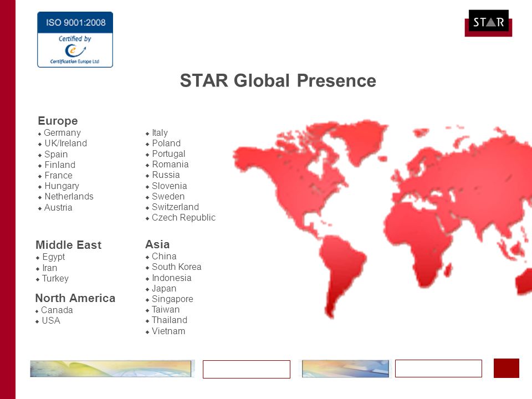Click "Japan" in the Asia list

pos(164,288)
